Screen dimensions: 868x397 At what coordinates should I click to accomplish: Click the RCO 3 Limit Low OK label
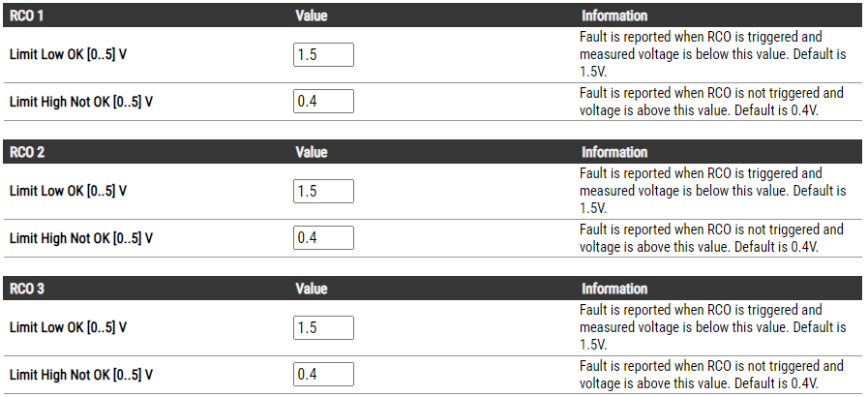[x=68, y=328]
